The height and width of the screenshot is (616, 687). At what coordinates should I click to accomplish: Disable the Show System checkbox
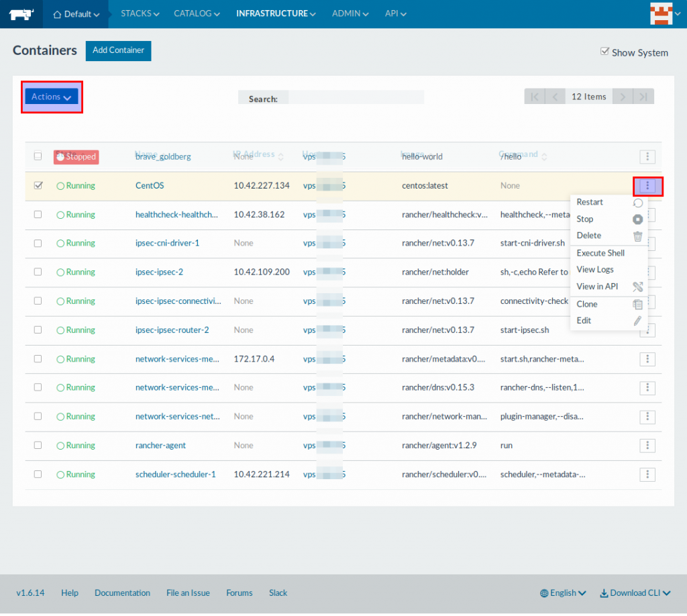tap(604, 51)
